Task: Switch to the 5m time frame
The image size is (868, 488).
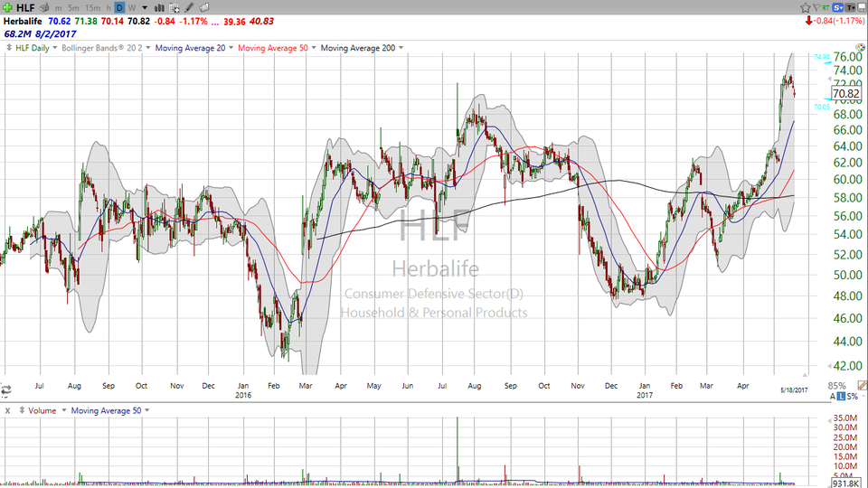Action: (x=73, y=8)
